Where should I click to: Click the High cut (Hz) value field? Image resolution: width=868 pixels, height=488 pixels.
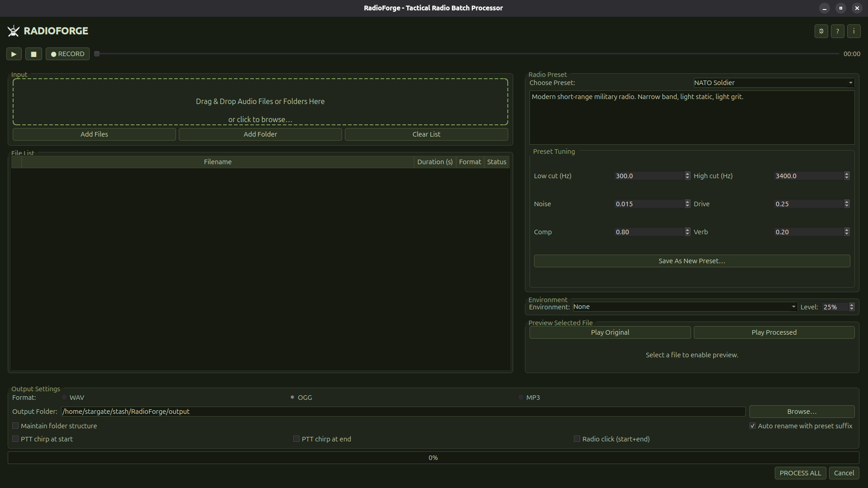click(x=809, y=176)
